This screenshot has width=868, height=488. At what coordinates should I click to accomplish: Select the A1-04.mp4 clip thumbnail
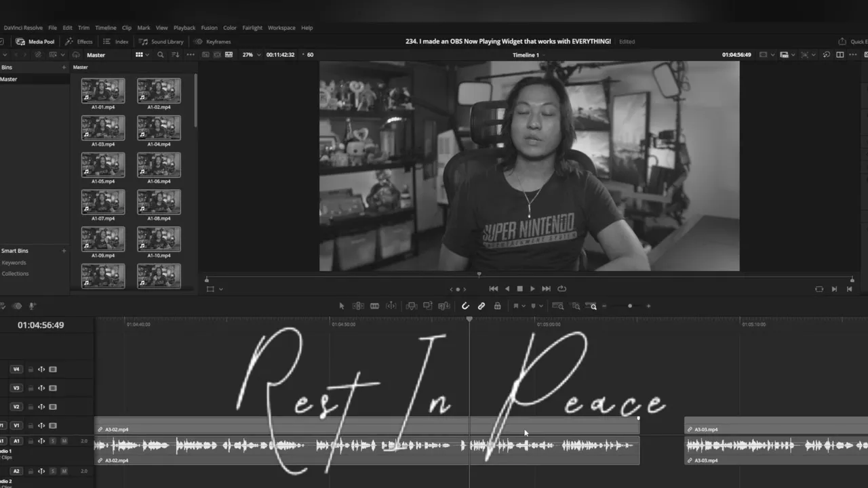[159, 128]
